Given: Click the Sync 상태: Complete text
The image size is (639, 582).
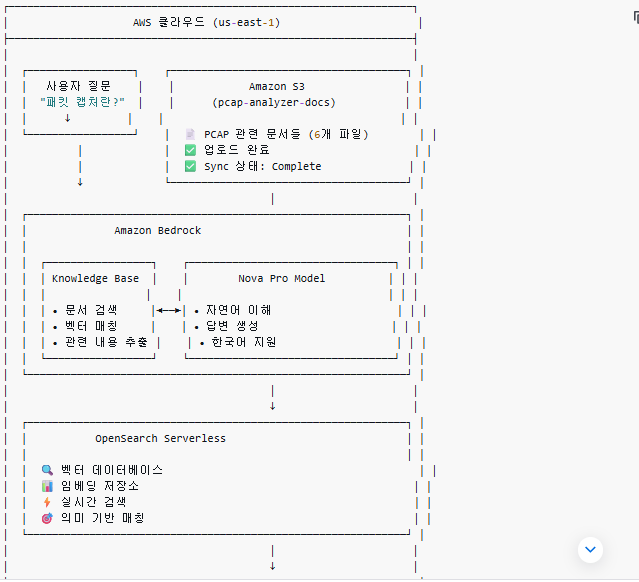Looking at the screenshot, I should 262,166.
